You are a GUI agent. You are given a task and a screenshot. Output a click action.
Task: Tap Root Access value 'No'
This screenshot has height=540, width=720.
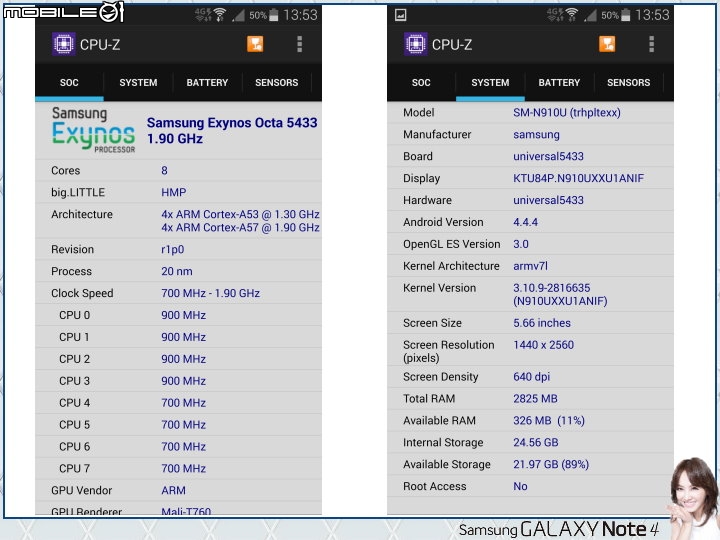520,486
